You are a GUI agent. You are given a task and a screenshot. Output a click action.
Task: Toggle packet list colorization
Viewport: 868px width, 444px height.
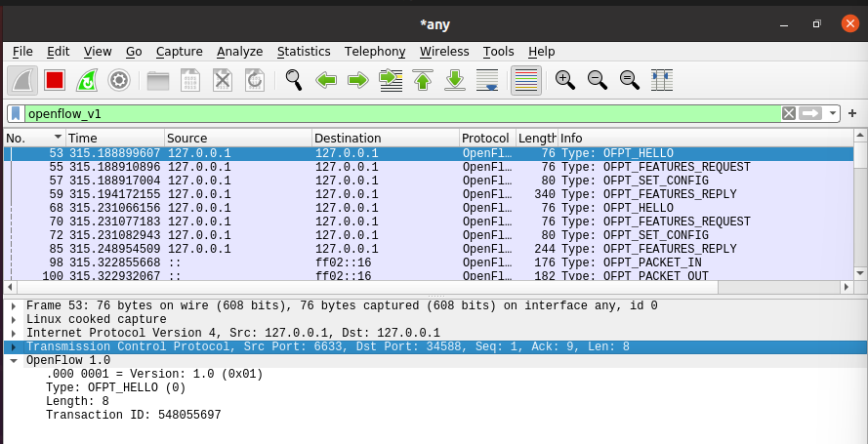[x=526, y=81]
